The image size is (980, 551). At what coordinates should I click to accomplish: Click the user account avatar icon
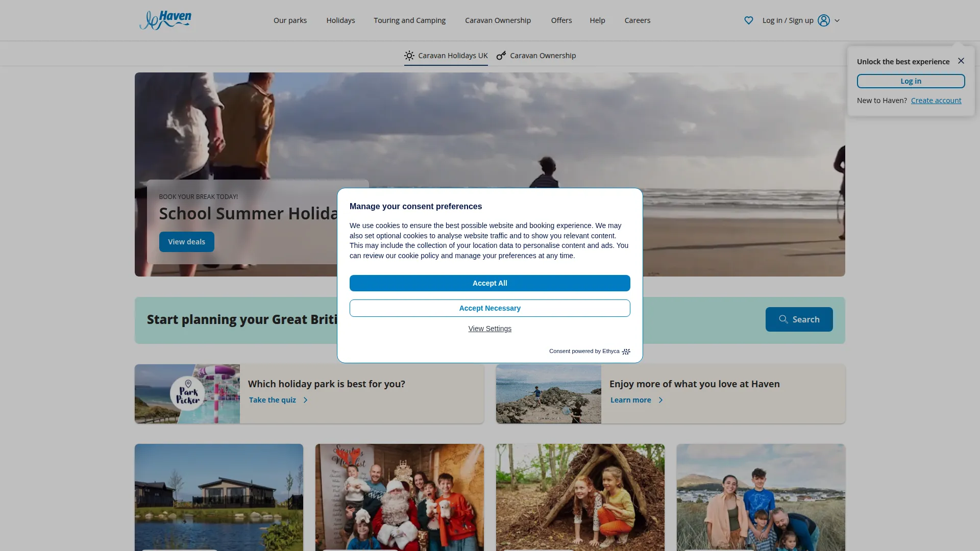[x=823, y=20]
